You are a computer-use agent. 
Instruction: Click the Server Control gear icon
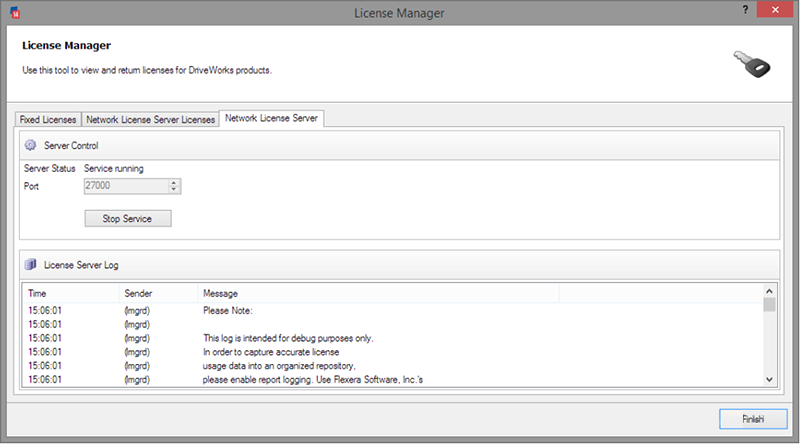[30, 145]
